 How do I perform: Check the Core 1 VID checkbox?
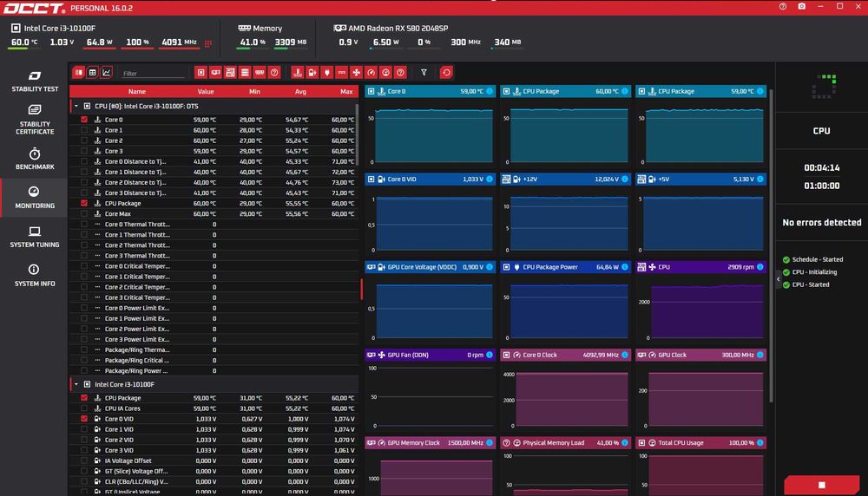click(x=84, y=429)
